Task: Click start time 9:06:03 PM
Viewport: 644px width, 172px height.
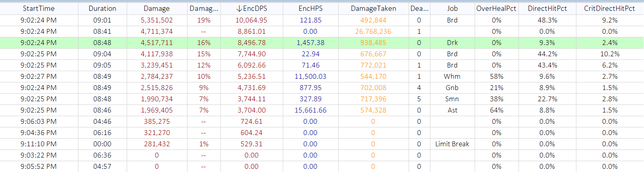Action: [x=39, y=121]
